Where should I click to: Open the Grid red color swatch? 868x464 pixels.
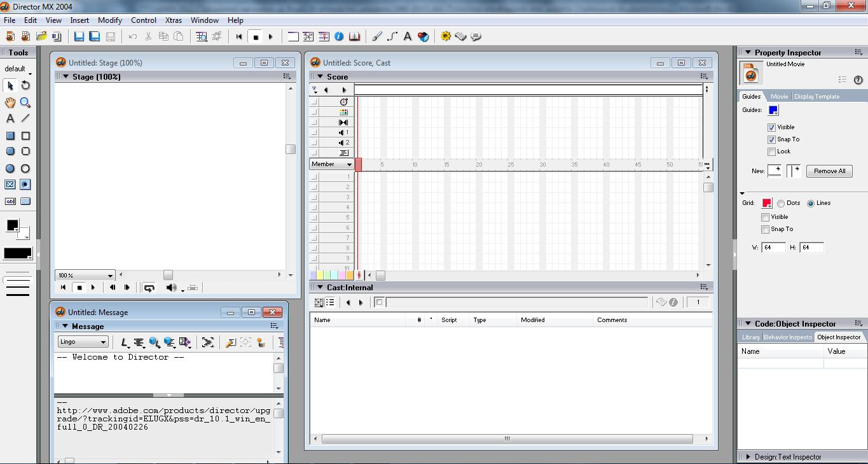pos(767,204)
